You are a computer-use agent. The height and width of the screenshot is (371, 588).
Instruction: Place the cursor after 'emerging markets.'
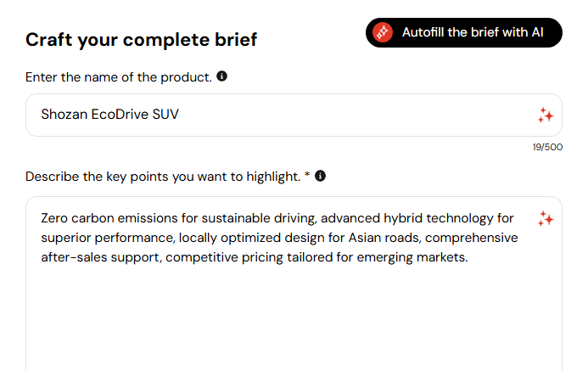point(468,257)
